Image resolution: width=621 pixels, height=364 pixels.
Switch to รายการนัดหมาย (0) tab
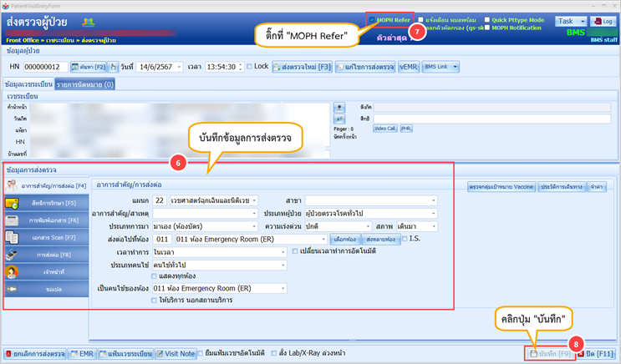point(84,84)
